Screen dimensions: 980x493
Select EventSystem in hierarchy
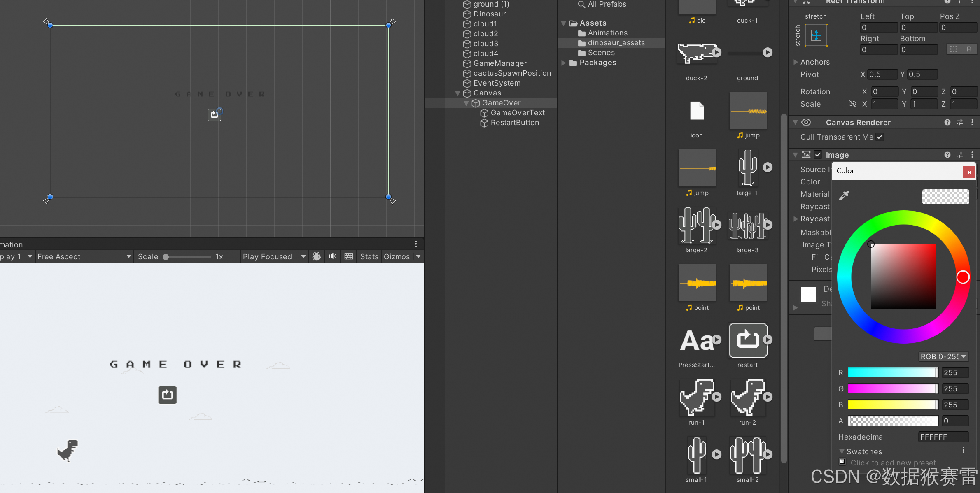point(497,83)
